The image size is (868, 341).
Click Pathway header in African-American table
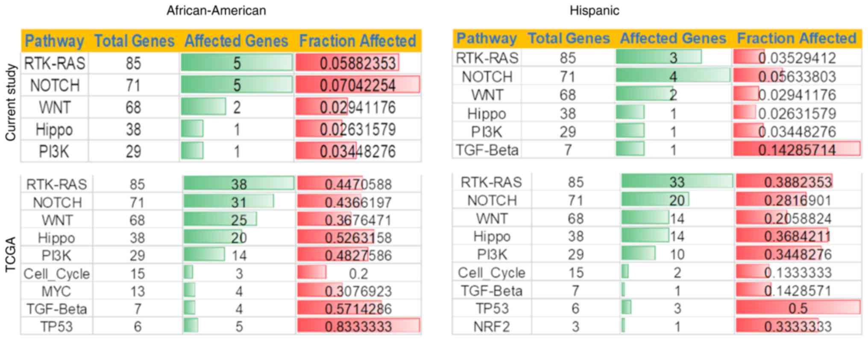tap(54, 41)
